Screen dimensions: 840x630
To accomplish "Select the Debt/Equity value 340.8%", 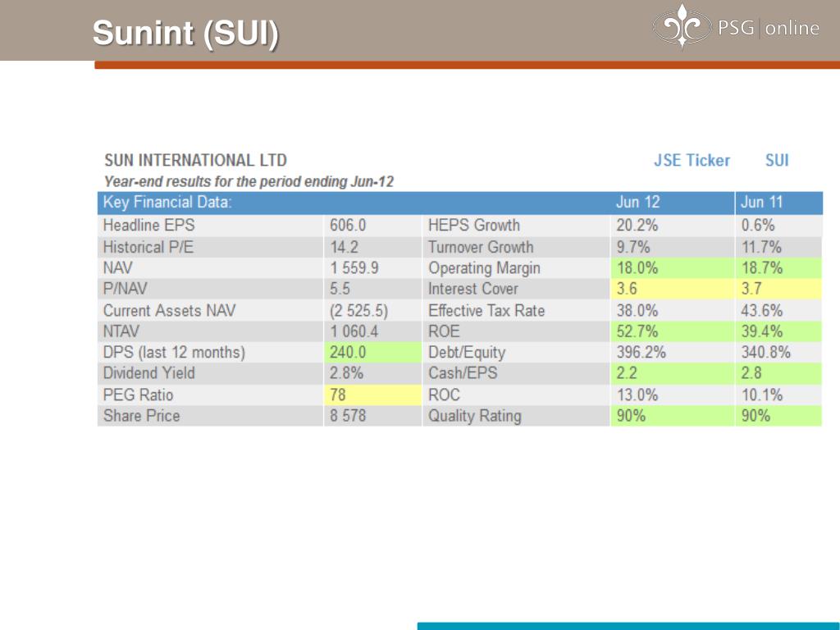I will 765,353.
